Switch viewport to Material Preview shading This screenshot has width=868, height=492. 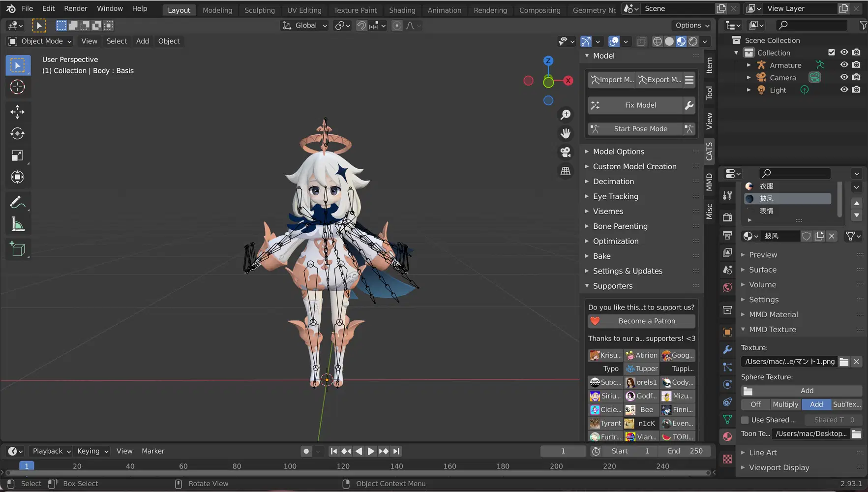coord(681,41)
